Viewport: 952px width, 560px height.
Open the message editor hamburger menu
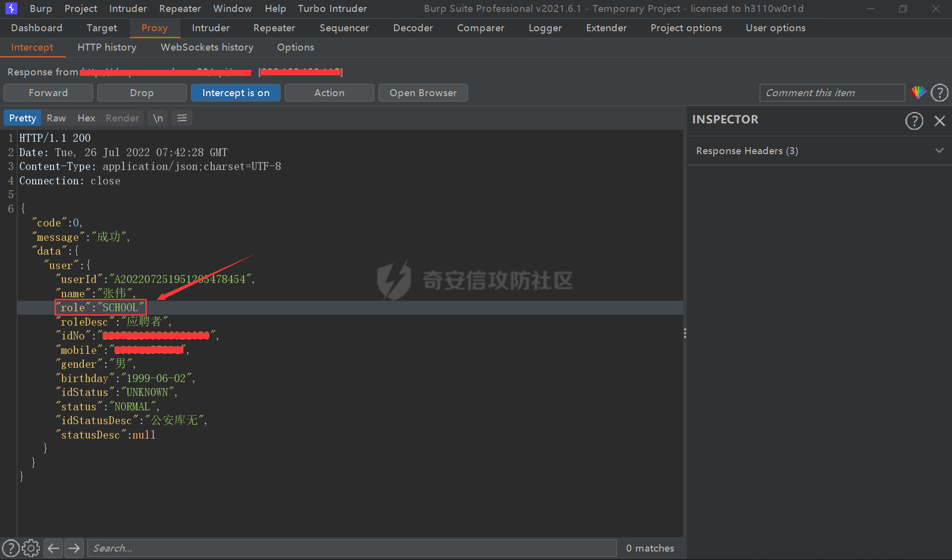pos(182,118)
